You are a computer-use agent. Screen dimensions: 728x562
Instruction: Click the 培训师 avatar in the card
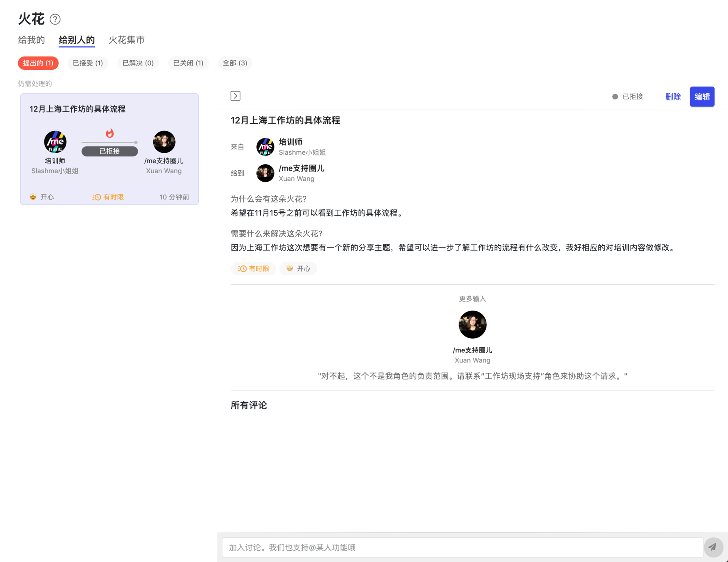pos(55,142)
